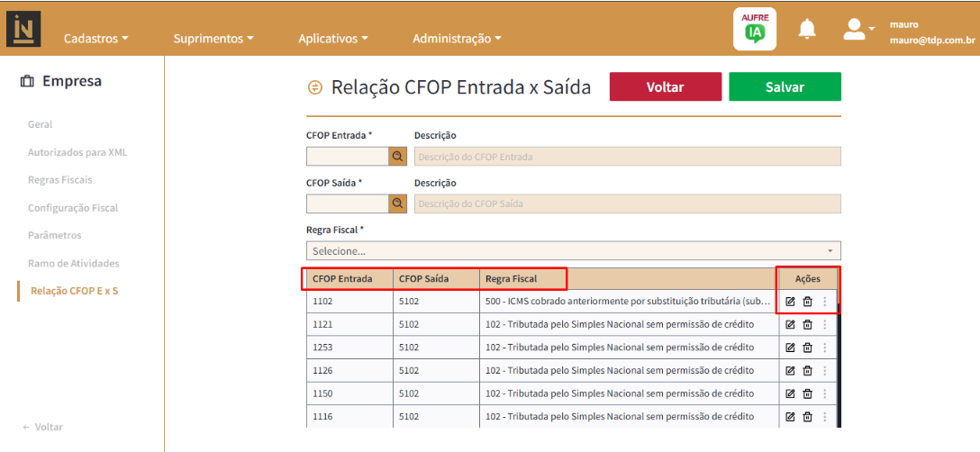980x452 pixels.
Task: Edit the row with CFOP Entrada 1126
Action: tap(790, 370)
